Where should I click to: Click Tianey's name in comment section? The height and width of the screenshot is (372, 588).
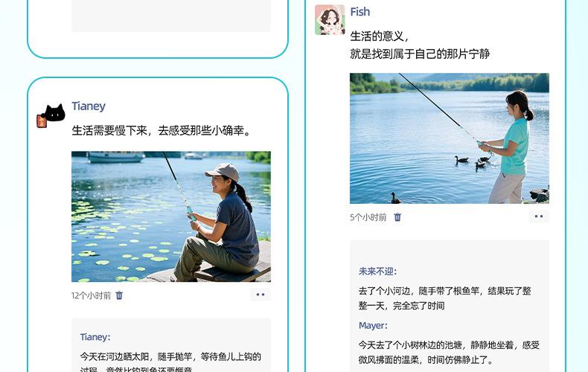coord(95,337)
